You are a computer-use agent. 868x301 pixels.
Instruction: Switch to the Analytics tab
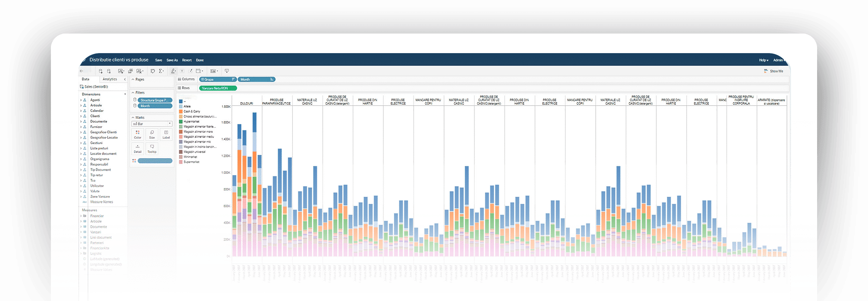pyautogui.click(x=110, y=79)
